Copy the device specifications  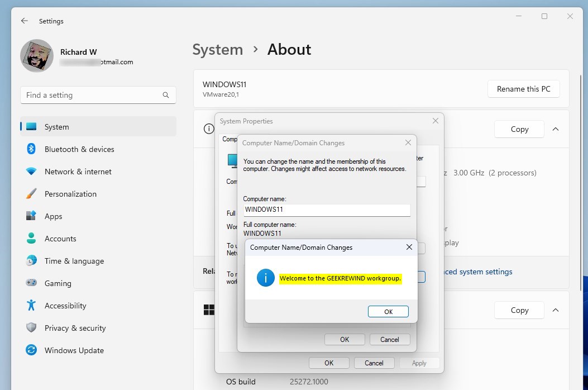pyautogui.click(x=519, y=129)
